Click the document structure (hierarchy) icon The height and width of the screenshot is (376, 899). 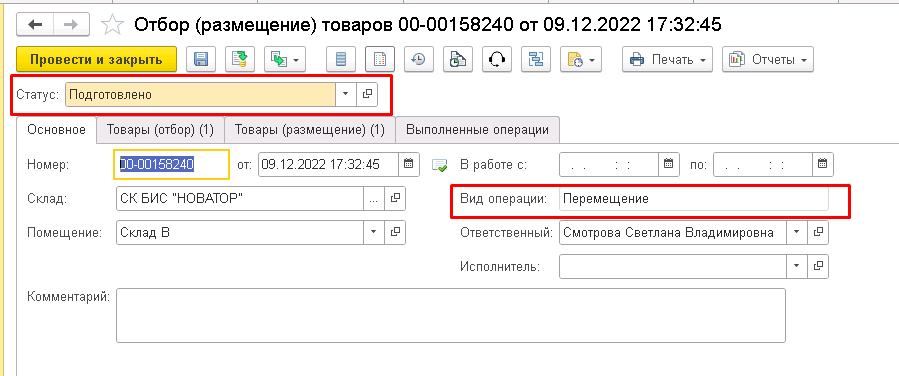pyautogui.click(x=536, y=60)
